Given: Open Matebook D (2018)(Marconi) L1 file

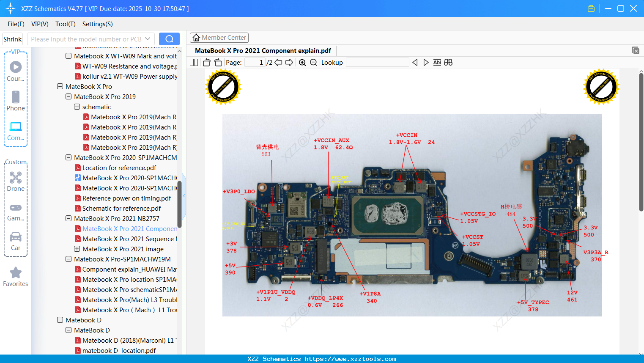Looking at the screenshot, I should click(126, 340).
